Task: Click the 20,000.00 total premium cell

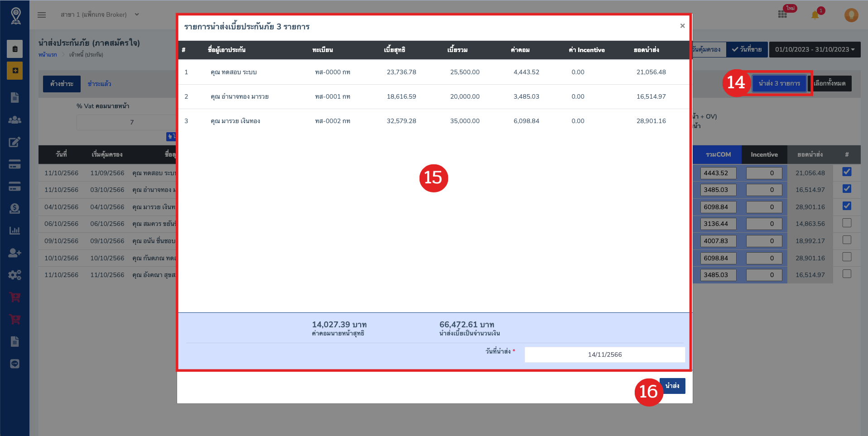Action: click(x=465, y=96)
